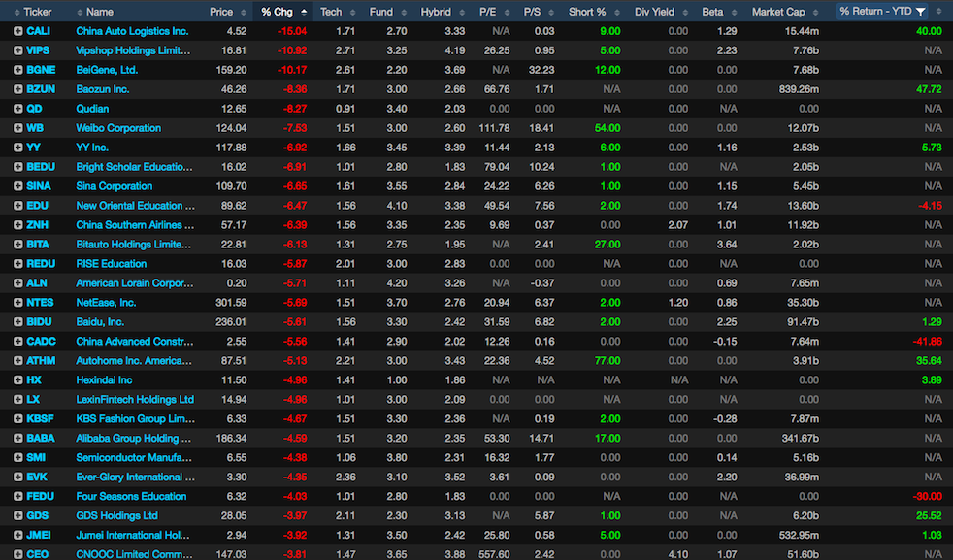The image size is (953, 560).
Task: Click the plus icon beside ALN
Action: [18, 283]
